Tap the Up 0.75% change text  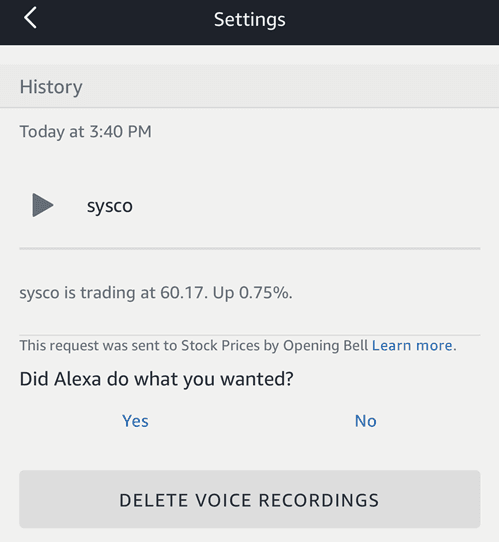click(252, 293)
